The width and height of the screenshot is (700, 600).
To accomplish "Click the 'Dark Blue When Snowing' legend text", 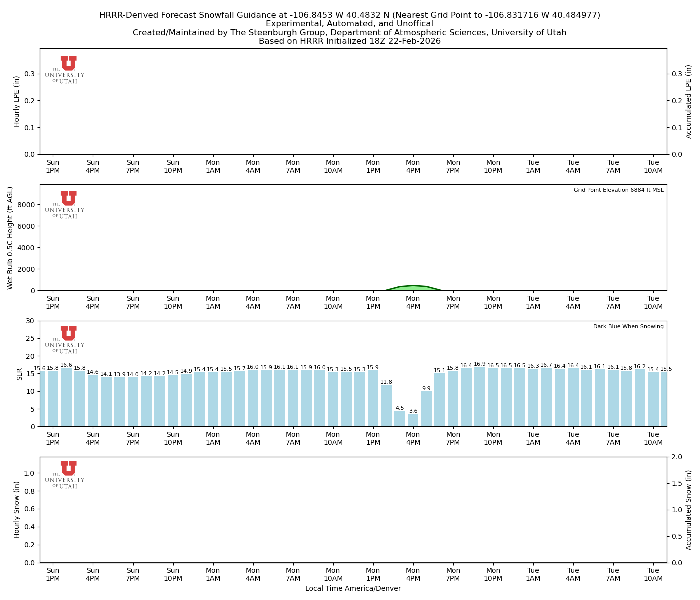I will 628,327.
